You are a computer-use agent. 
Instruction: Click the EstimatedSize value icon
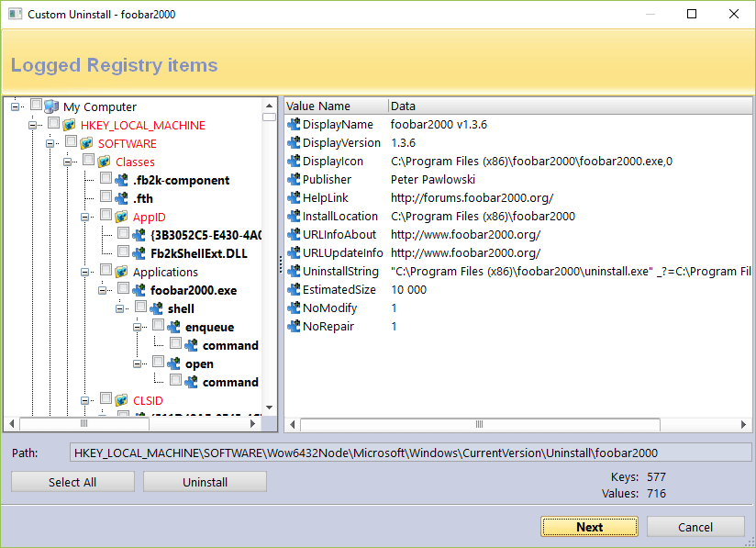pyautogui.click(x=294, y=289)
